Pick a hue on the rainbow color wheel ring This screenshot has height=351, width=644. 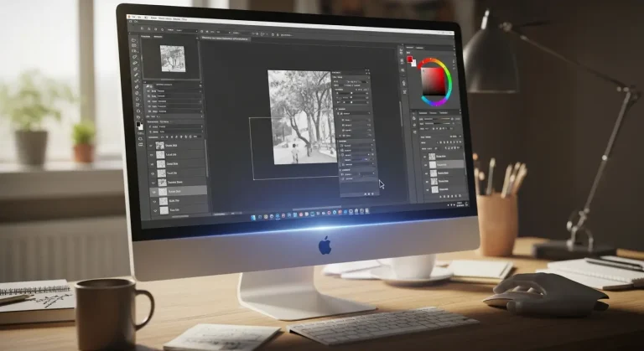point(449,82)
